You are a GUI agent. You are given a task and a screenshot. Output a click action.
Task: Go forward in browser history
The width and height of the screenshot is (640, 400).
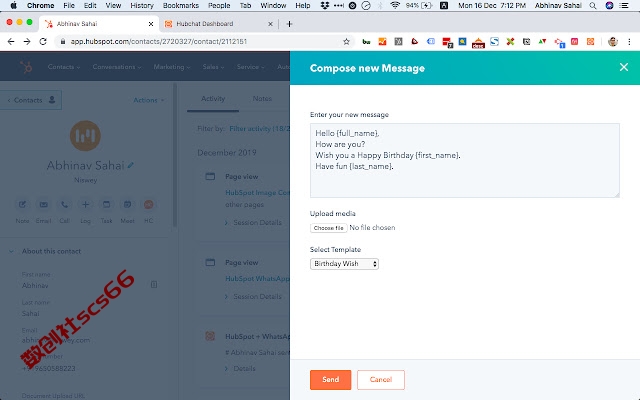[x=27, y=42]
